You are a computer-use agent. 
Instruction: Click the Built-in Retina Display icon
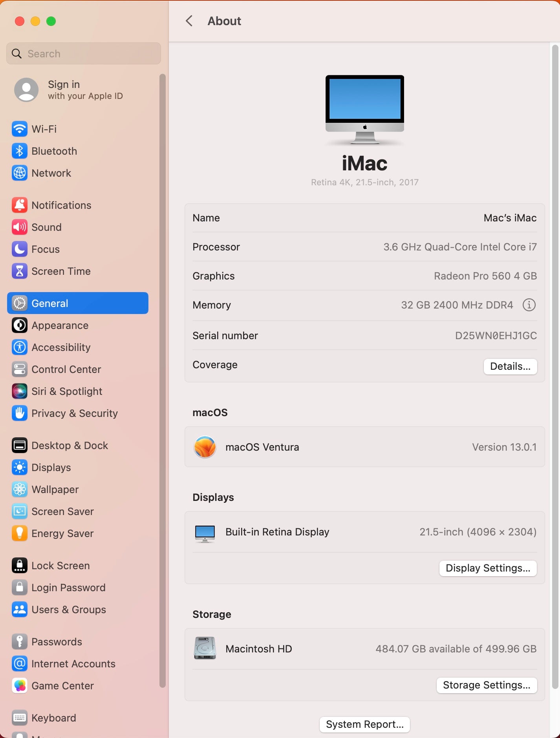pos(205,533)
